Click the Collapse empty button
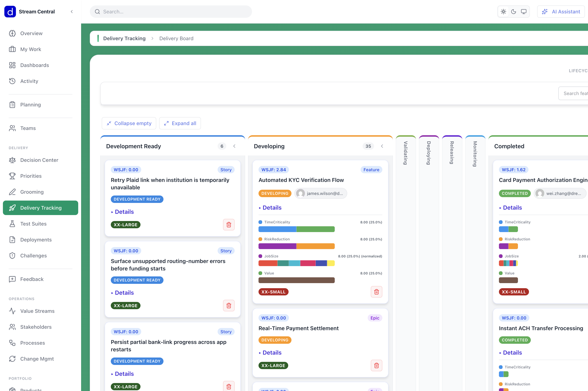Screen dimensions: 588x391 [129, 123]
